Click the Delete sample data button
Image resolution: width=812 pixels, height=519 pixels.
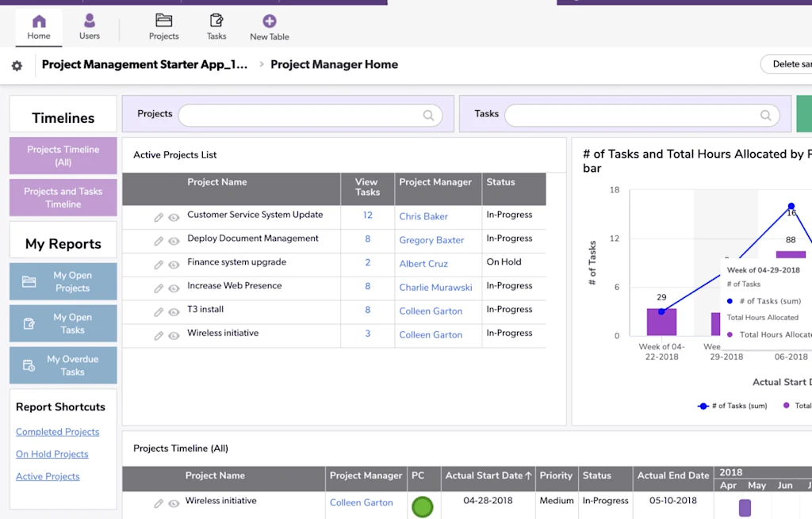point(787,64)
